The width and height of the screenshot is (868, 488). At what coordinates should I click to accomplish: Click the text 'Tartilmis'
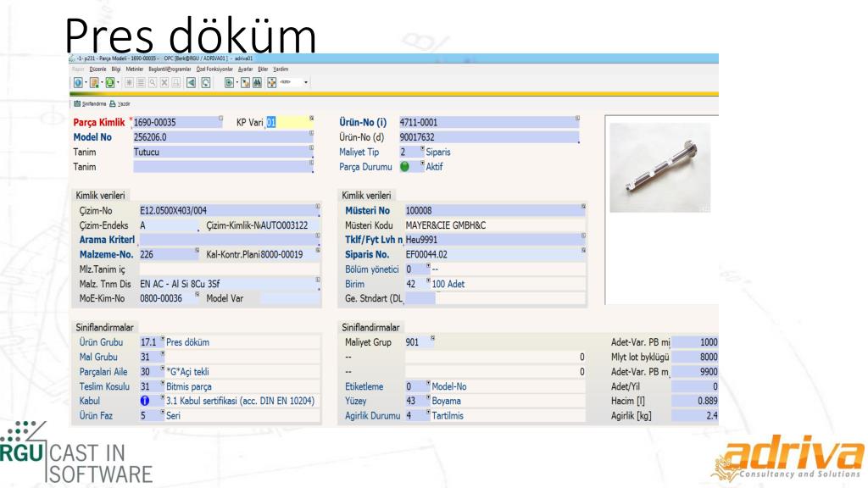tap(448, 415)
